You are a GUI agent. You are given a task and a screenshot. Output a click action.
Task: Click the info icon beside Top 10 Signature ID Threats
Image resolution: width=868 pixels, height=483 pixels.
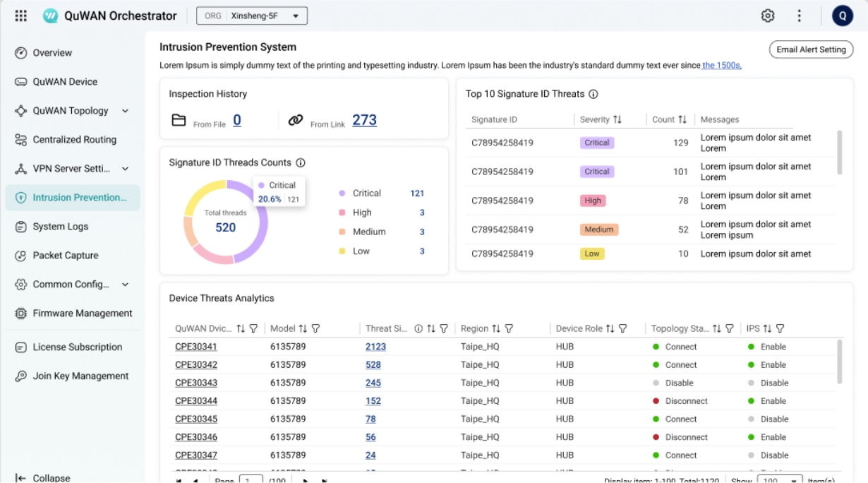click(x=593, y=94)
